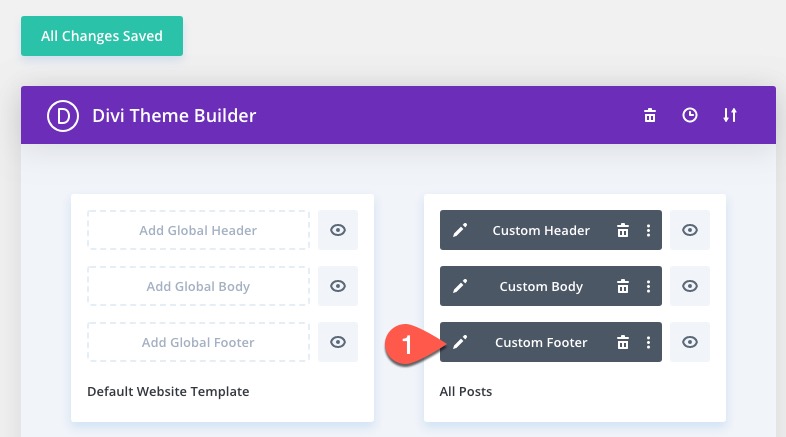Edit Custom Header with pencil icon
Viewport: 786px width, 437px height.
tap(460, 230)
